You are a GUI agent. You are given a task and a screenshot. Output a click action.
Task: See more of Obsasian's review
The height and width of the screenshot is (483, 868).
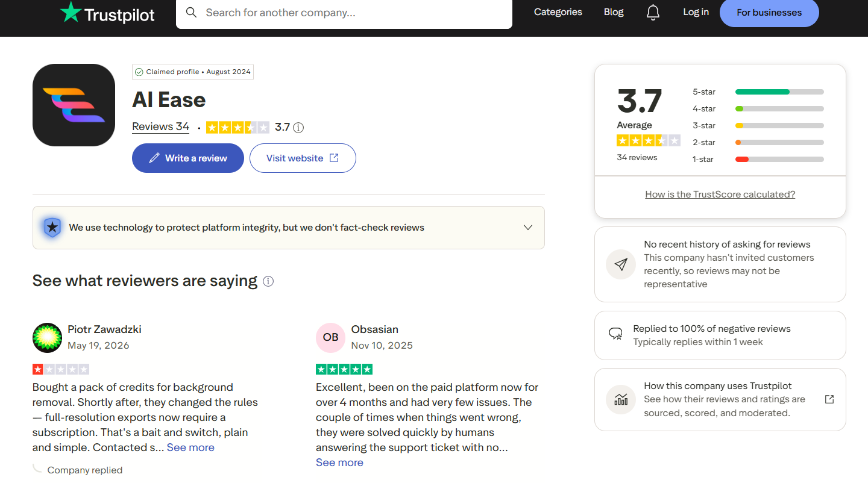pos(339,463)
